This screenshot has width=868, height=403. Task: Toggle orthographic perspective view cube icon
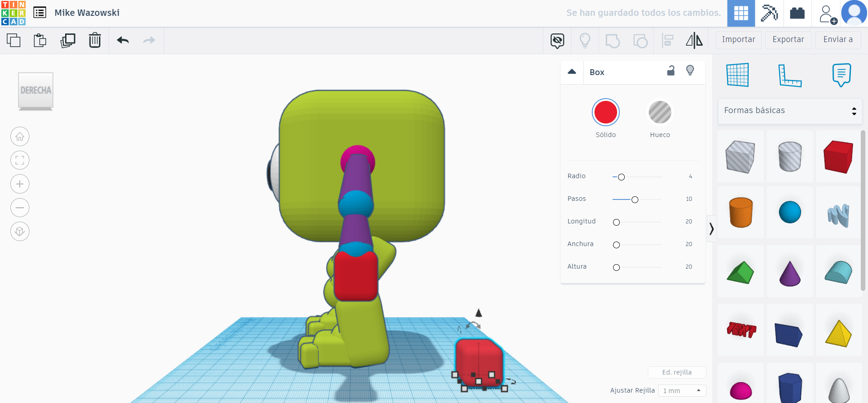pos(20,232)
